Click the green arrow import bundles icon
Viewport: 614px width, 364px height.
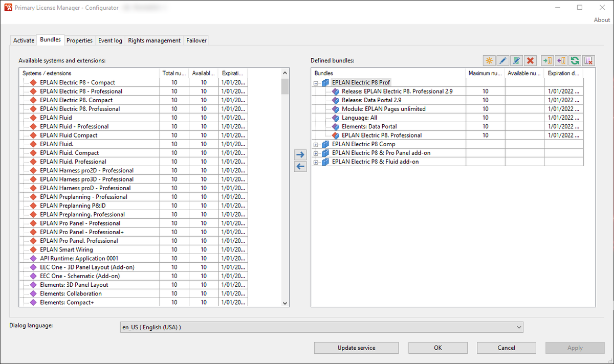coord(547,61)
